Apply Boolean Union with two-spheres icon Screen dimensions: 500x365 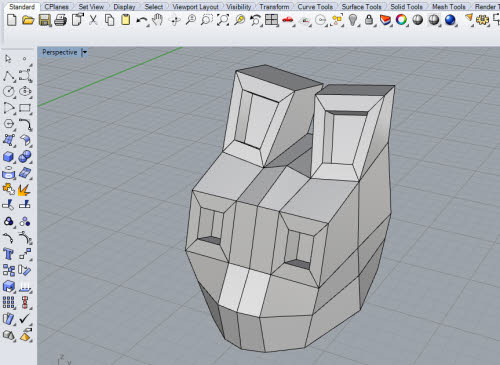(x=25, y=157)
